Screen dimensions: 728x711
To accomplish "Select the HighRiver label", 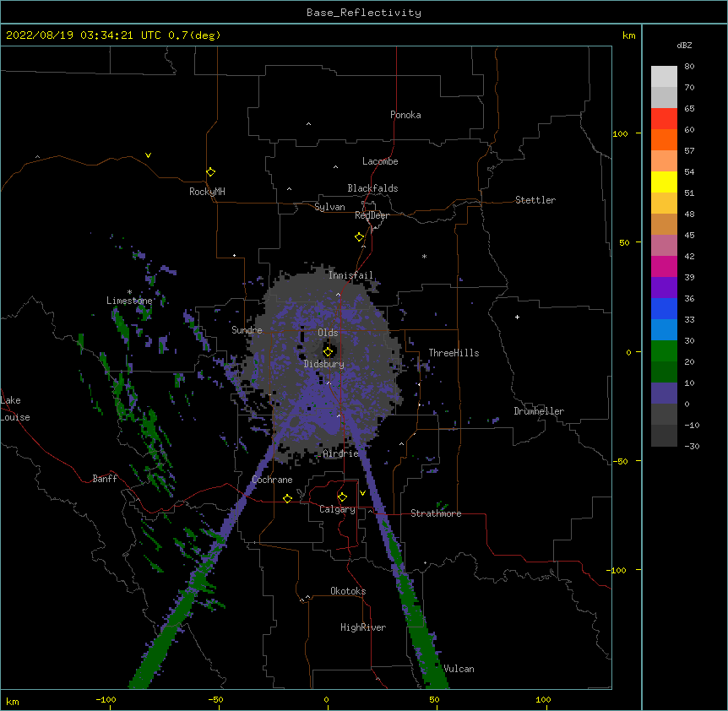I will 363,627.
